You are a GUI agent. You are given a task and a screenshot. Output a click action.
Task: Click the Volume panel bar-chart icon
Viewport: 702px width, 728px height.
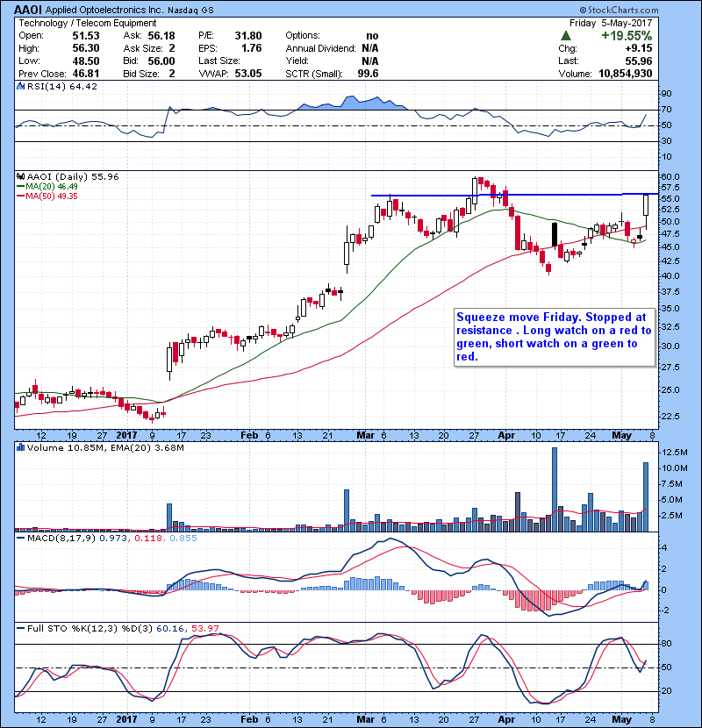[x=20, y=447]
